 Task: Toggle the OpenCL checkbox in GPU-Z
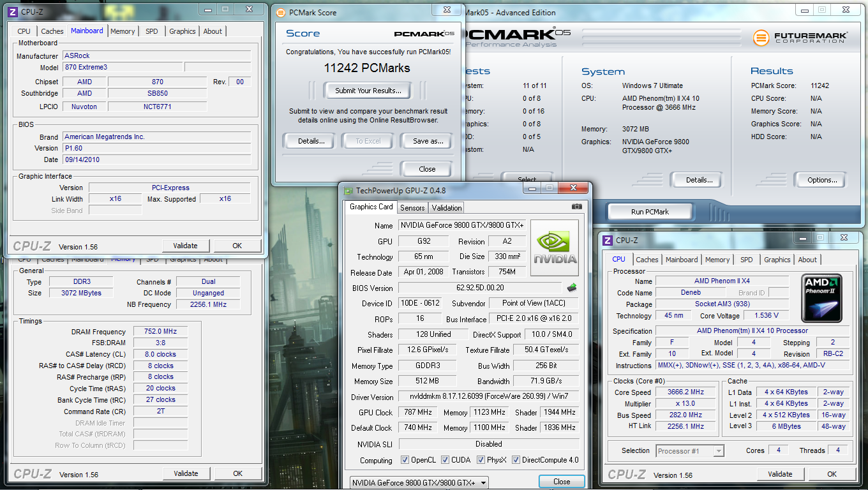[405, 460]
